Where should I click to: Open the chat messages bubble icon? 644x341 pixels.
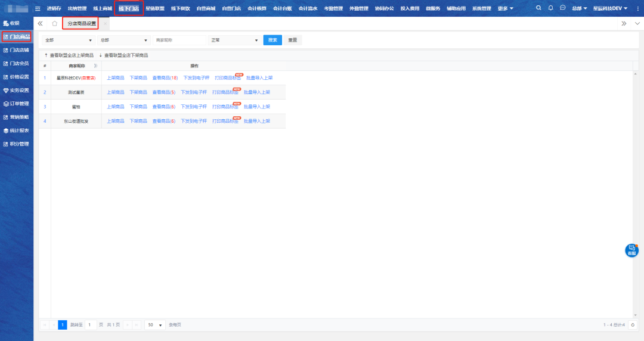[x=562, y=8]
